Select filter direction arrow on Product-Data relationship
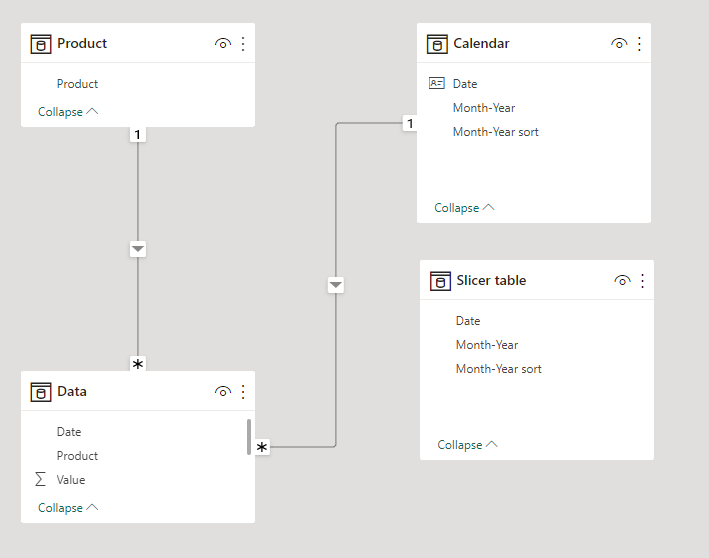The width and height of the screenshot is (709, 558). 138,249
